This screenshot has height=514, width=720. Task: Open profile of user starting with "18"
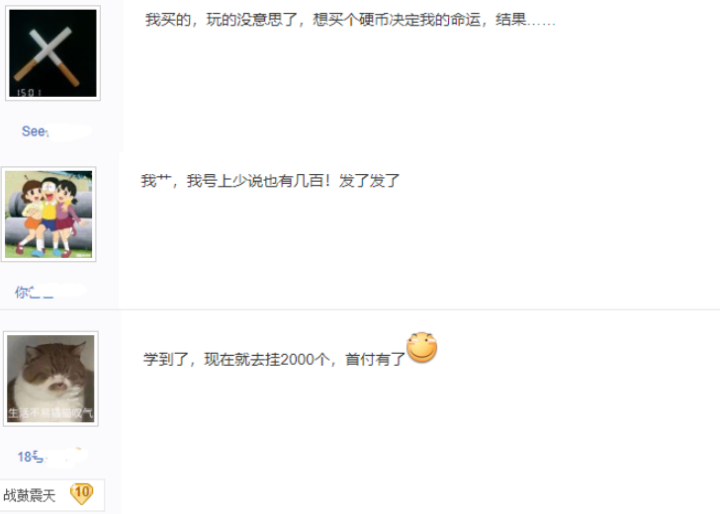[31, 457]
